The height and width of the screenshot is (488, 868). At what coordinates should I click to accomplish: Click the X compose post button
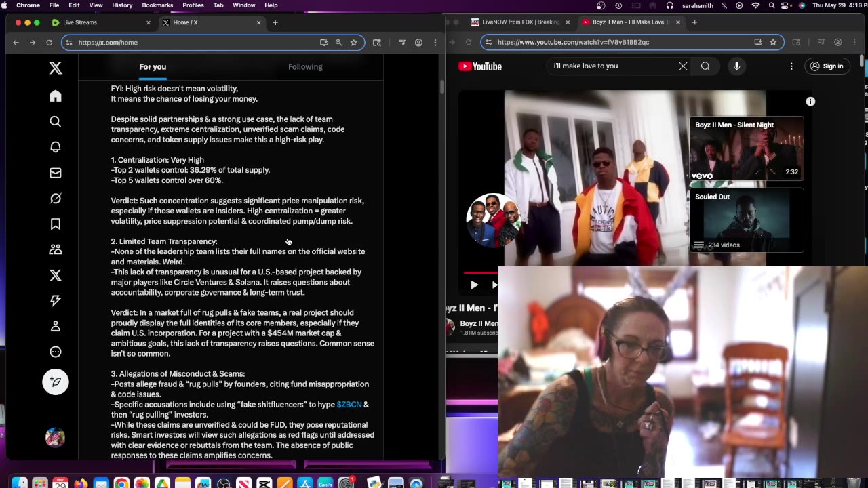[56, 382]
